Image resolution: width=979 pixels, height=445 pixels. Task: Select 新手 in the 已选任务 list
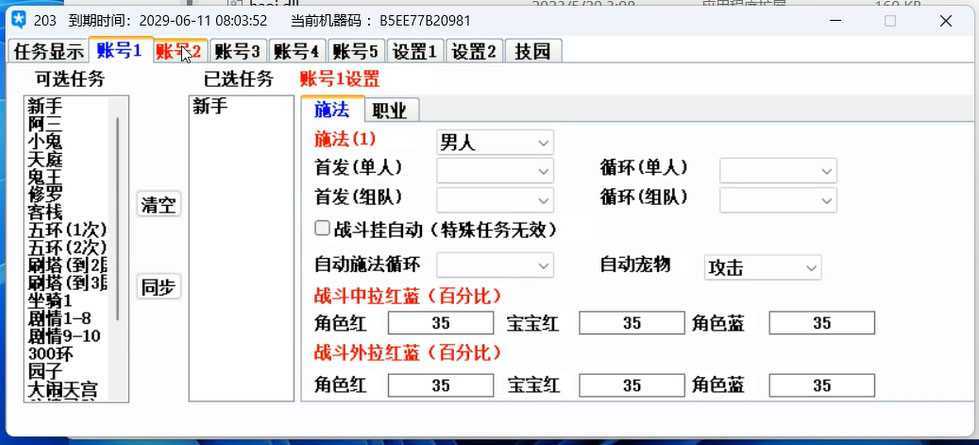coord(210,107)
